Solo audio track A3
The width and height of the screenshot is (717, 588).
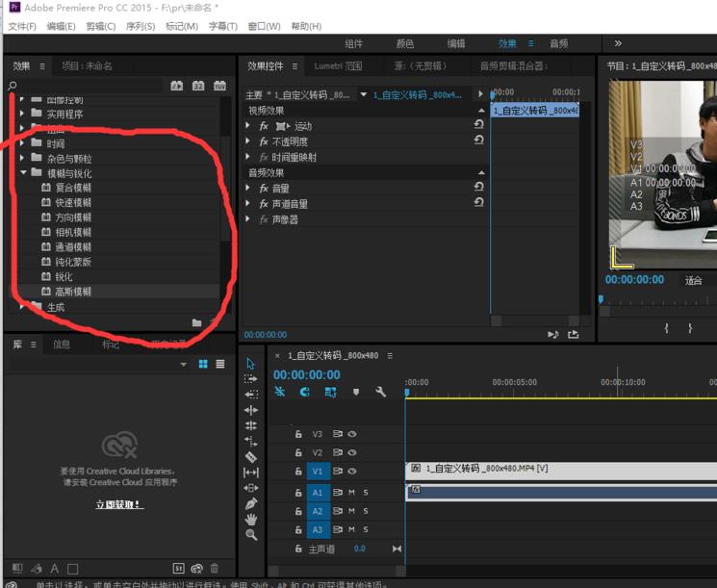[x=366, y=529]
